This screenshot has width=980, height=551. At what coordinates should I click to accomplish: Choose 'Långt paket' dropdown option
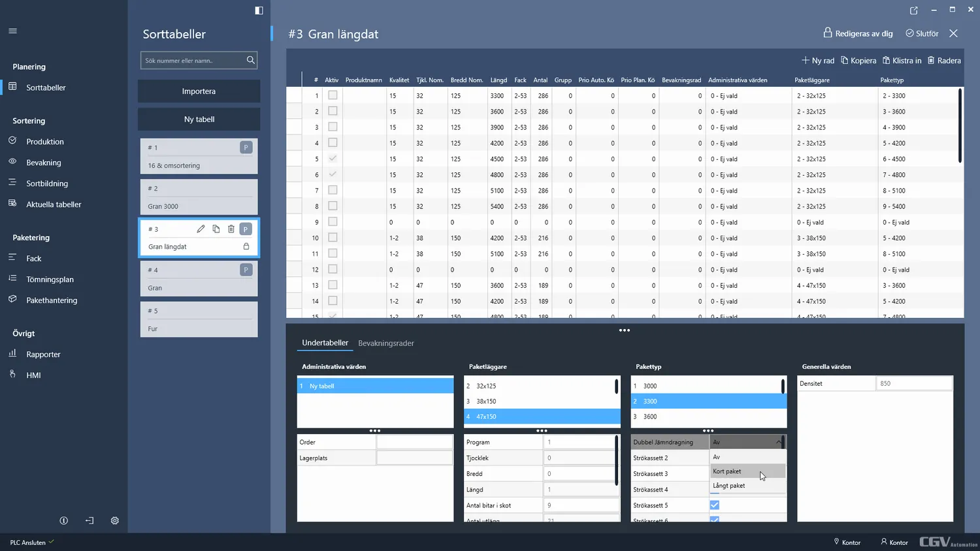[x=729, y=486]
